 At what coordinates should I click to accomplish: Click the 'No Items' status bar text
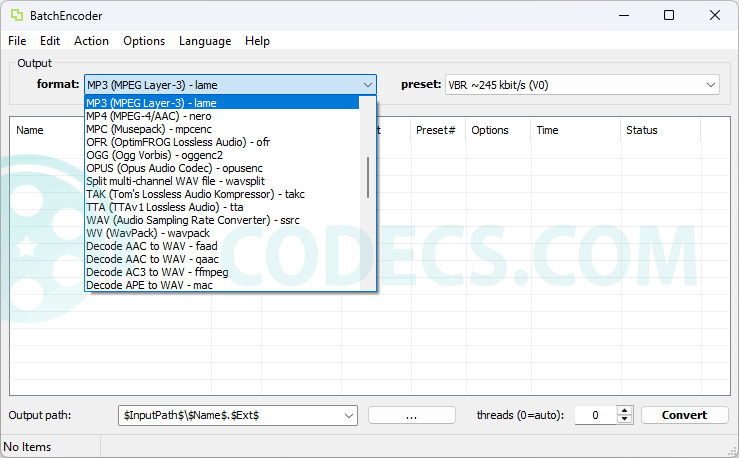click(27, 447)
